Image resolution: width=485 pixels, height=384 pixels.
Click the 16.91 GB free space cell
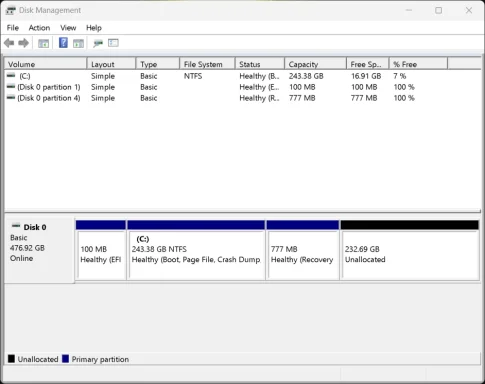[366, 76]
